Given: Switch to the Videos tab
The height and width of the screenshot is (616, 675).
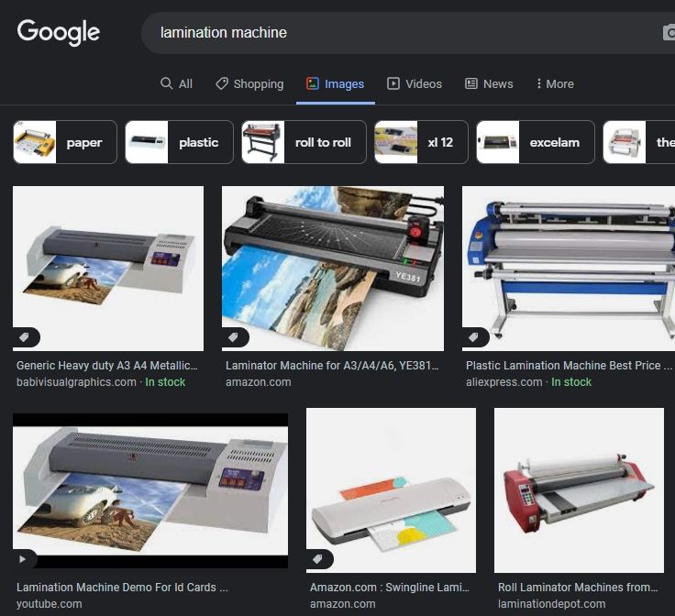Looking at the screenshot, I should (x=415, y=83).
